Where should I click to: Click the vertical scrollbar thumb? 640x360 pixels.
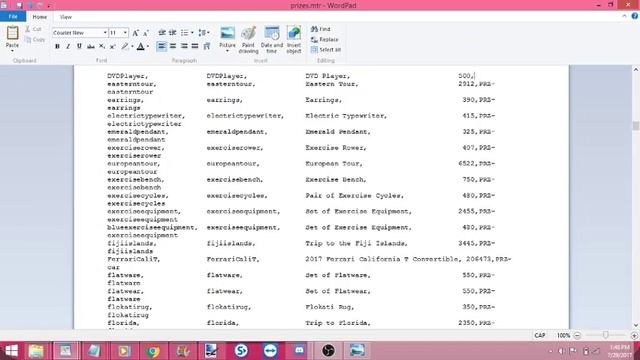636,125
